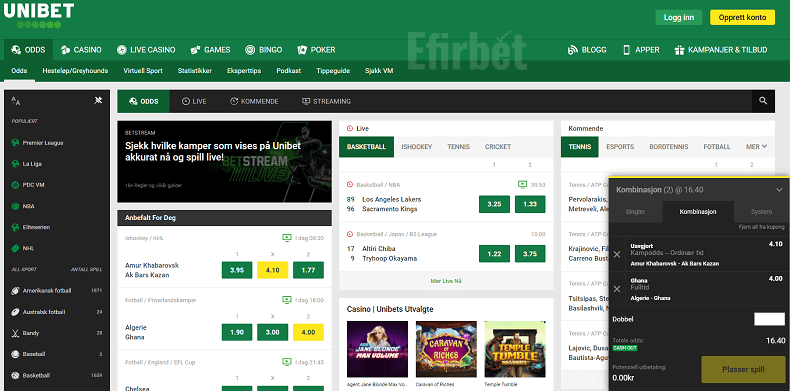The height and width of the screenshot is (391, 790).
Task: Click Mer Live Nå link
Action: [x=446, y=281]
